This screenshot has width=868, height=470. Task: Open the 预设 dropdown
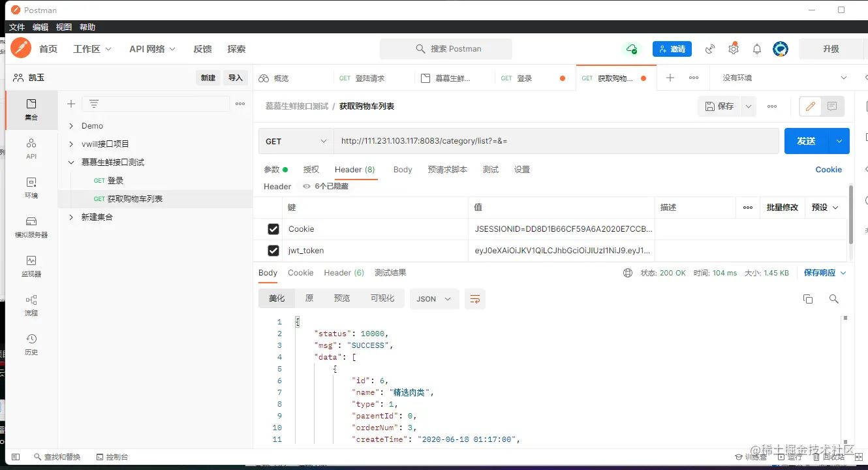[x=825, y=208]
